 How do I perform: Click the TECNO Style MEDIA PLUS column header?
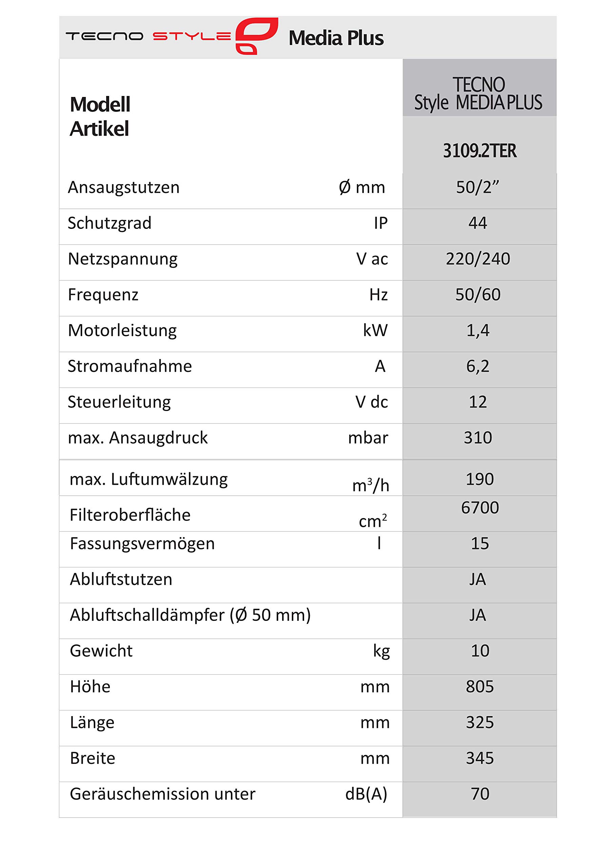(479, 94)
